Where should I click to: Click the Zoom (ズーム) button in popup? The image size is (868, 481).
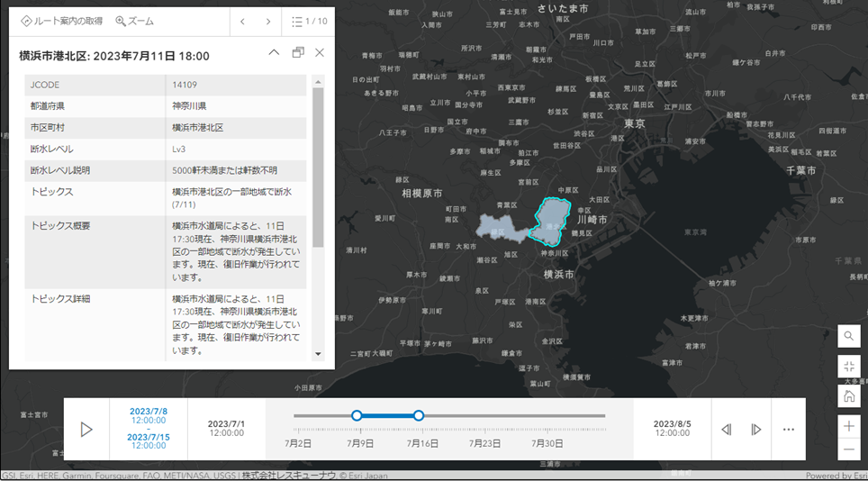click(x=134, y=21)
